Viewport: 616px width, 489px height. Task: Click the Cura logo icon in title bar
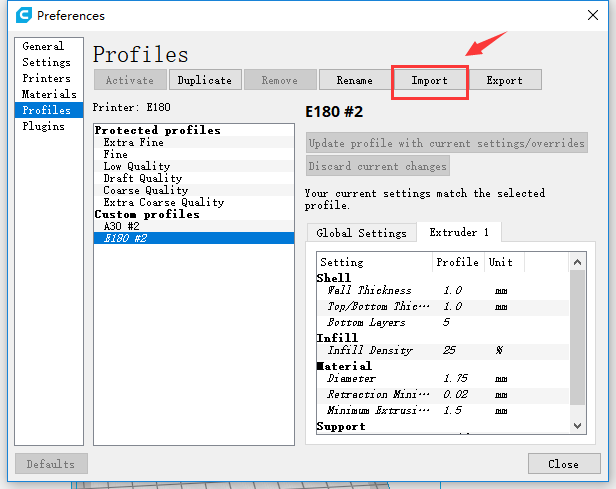point(24,15)
